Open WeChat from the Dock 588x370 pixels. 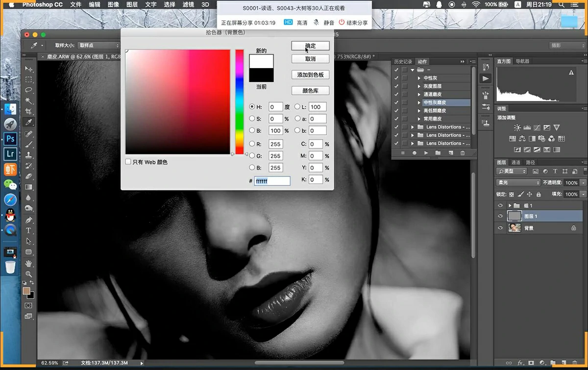click(10, 184)
